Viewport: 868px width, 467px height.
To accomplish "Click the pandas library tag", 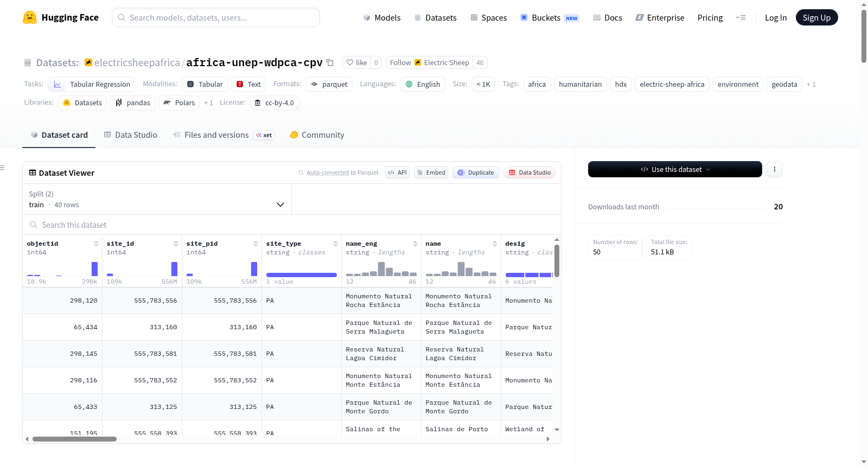I will [x=133, y=103].
